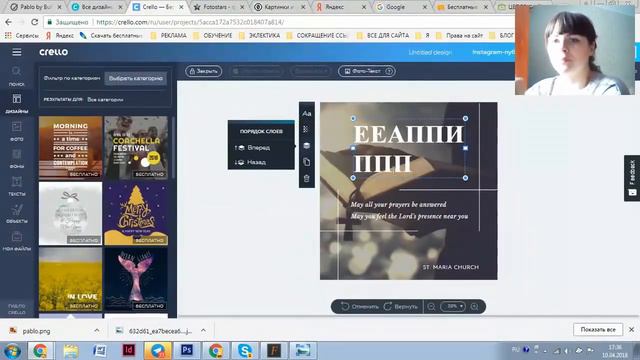640x360 pixels.
Task: Open the Дизайны sidebar panel
Action: tap(17, 103)
